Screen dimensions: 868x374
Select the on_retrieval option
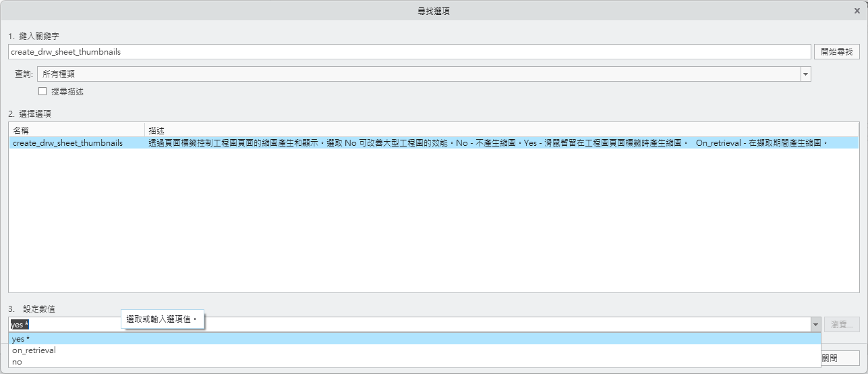tap(34, 350)
